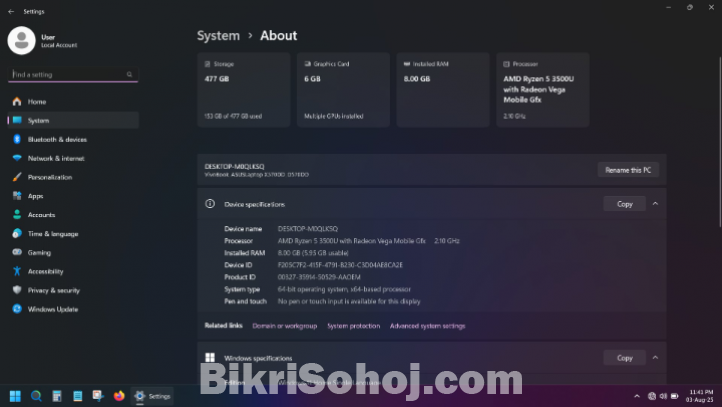Open Domain or workgroup link
The height and width of the screenshot is (407, 722).
pos(285,326)
